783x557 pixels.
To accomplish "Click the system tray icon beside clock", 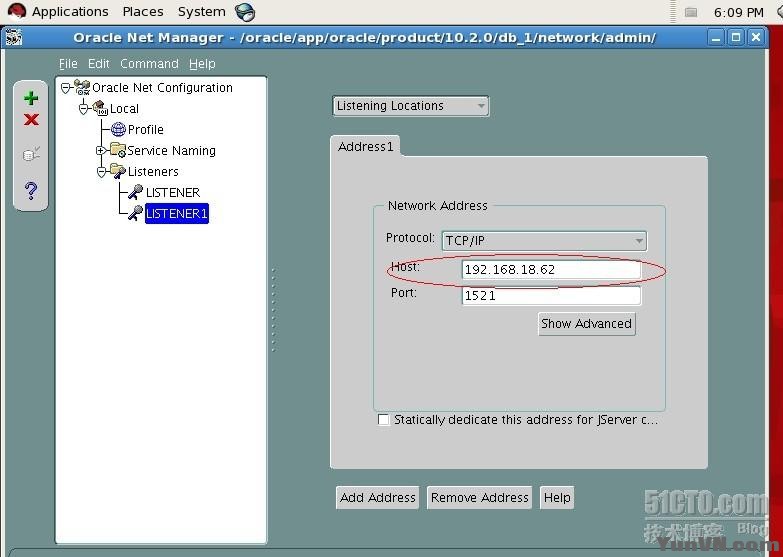I will click(691, 12).
